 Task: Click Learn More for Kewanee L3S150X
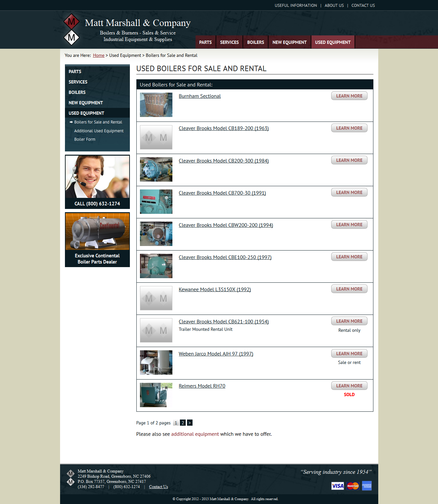pos(349,289)
